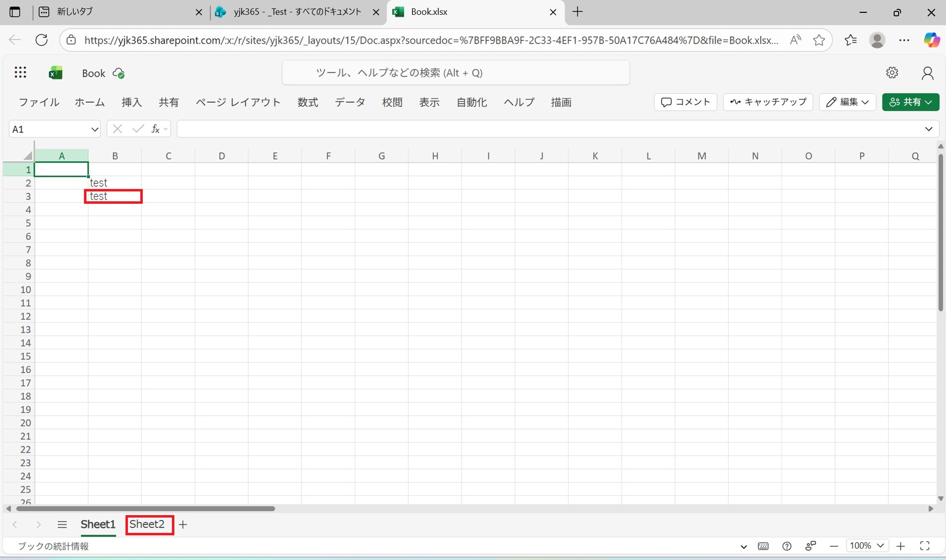The width and height of the screenshot is (946, 560).
Task: Click the コメント button
Action: 685,102
